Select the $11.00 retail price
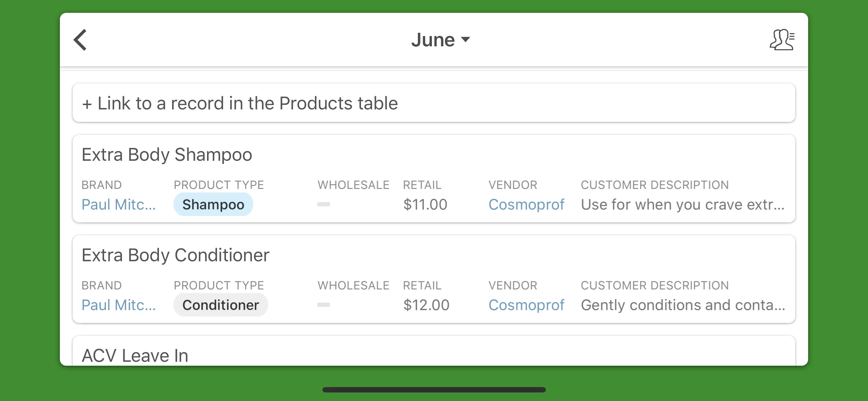The width and height of the screenshot is (868, 401). tap(425, 205)
